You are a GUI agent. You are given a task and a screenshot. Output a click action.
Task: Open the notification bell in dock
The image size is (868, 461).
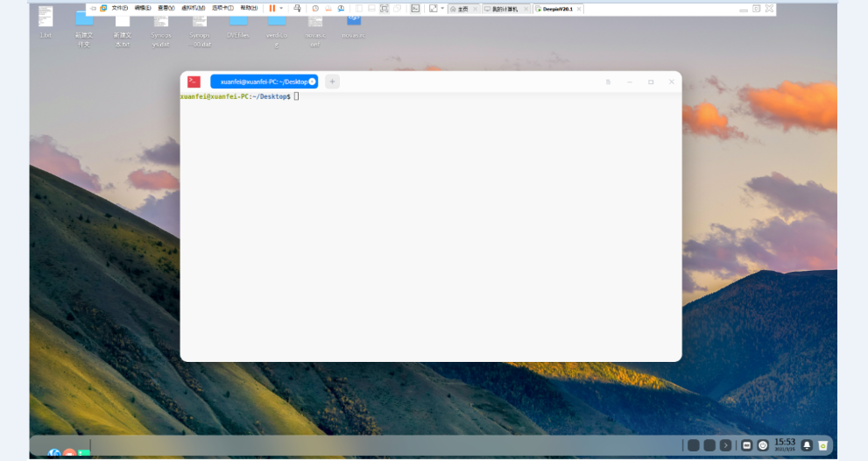807,445
